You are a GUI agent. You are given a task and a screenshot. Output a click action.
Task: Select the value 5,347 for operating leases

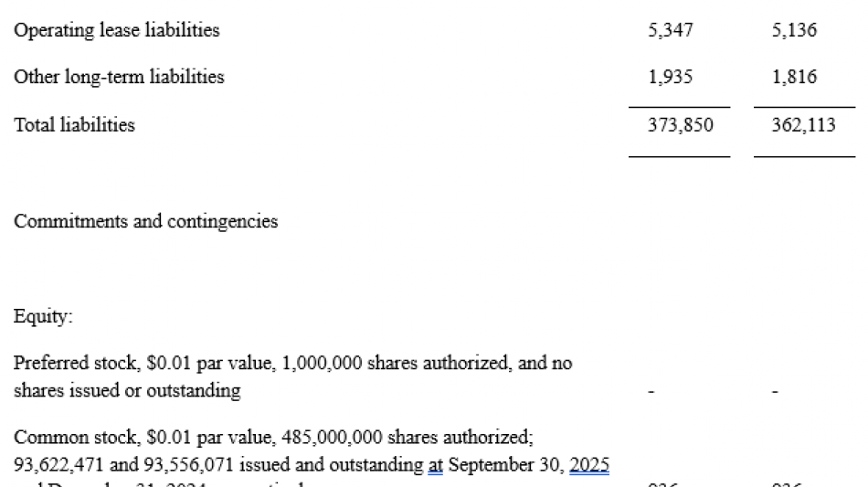pos(670,30)
